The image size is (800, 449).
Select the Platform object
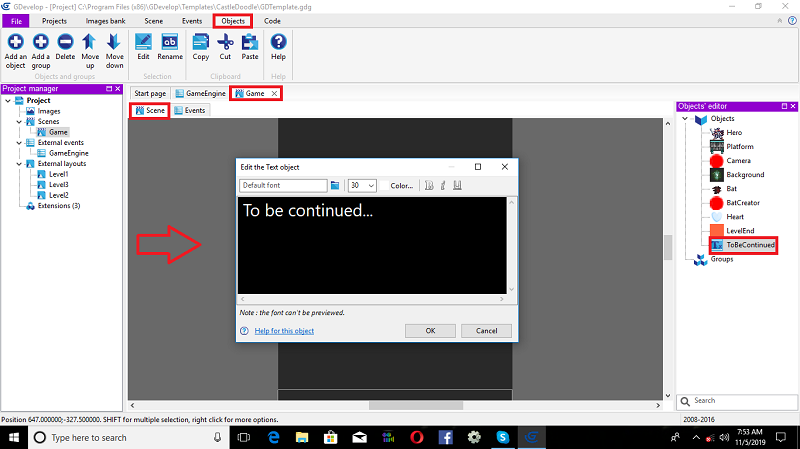(740, 146)
